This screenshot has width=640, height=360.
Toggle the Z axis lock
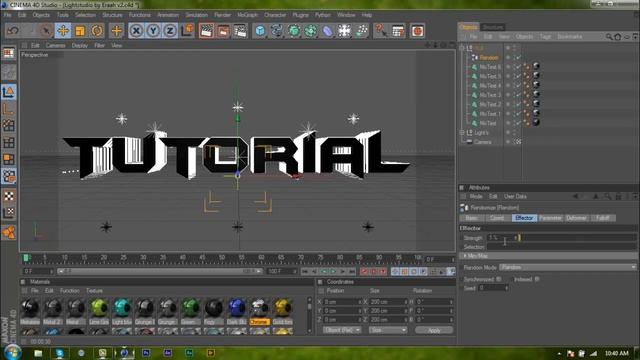click(170, 31)
